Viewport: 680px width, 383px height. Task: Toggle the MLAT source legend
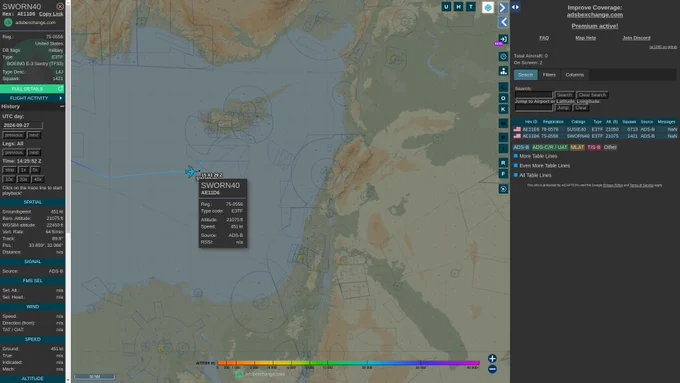click(577, 147)
